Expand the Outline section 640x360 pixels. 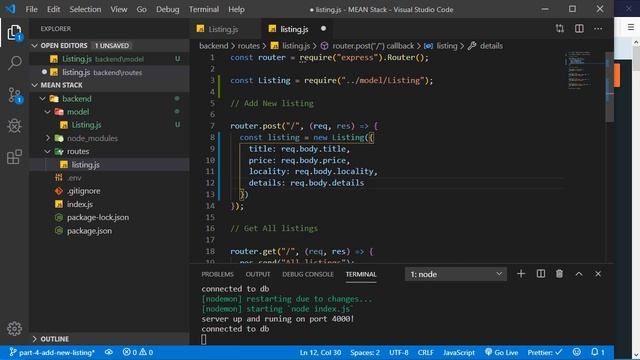pyautogui.click(x=35, y=339)
